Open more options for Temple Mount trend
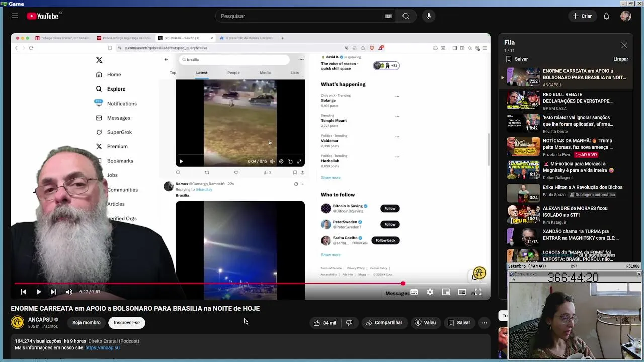The height and width of the screenshot is (362, 644). point(397,116)
